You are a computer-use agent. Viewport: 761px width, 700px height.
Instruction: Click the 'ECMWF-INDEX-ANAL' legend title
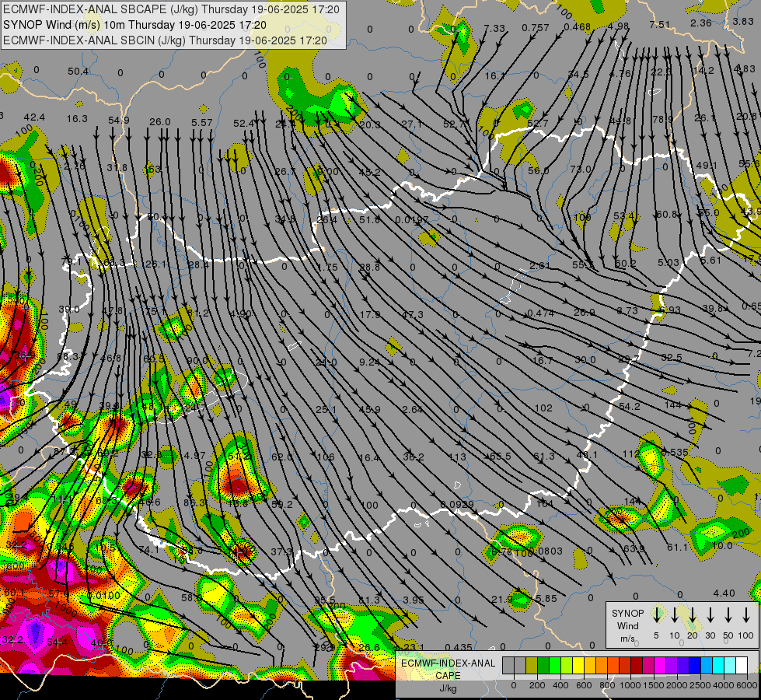pyautogui.click(x=448, y=663)
